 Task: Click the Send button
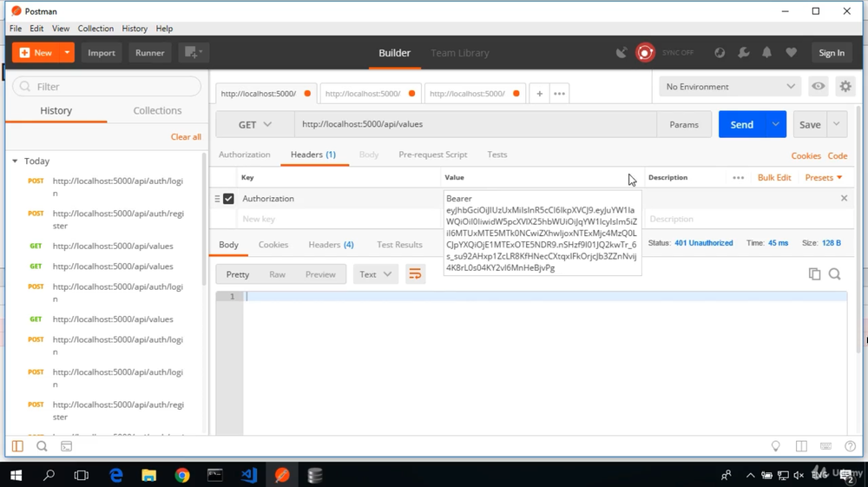coord(742,124)
